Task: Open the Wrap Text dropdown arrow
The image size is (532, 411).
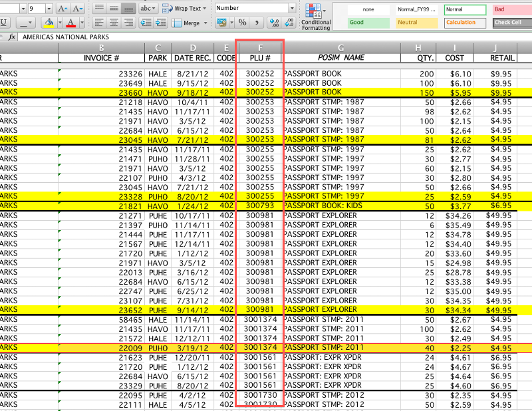Action: click(x=205, y=9)
